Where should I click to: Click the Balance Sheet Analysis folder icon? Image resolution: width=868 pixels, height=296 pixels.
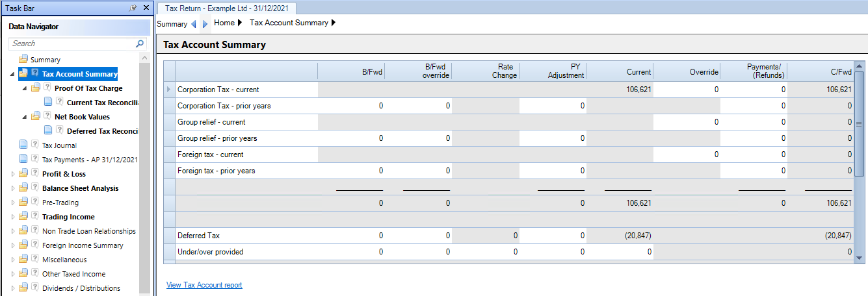coord(23,188)
